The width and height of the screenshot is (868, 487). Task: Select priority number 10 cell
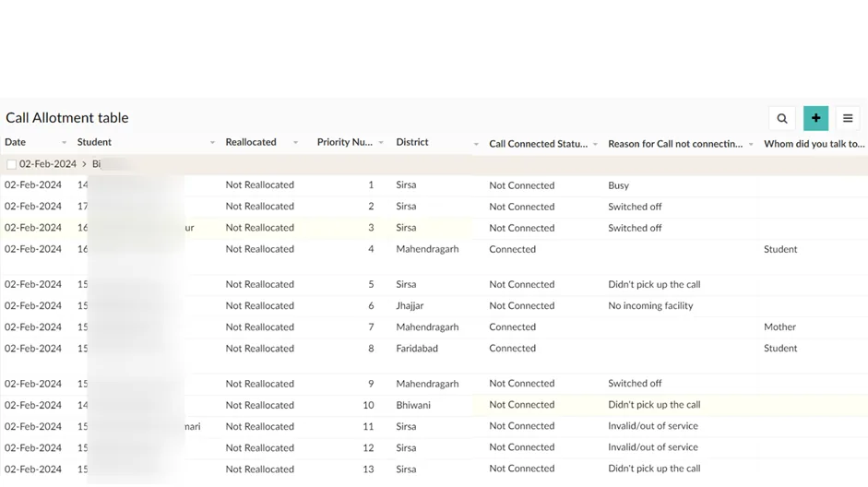(368, 405)
